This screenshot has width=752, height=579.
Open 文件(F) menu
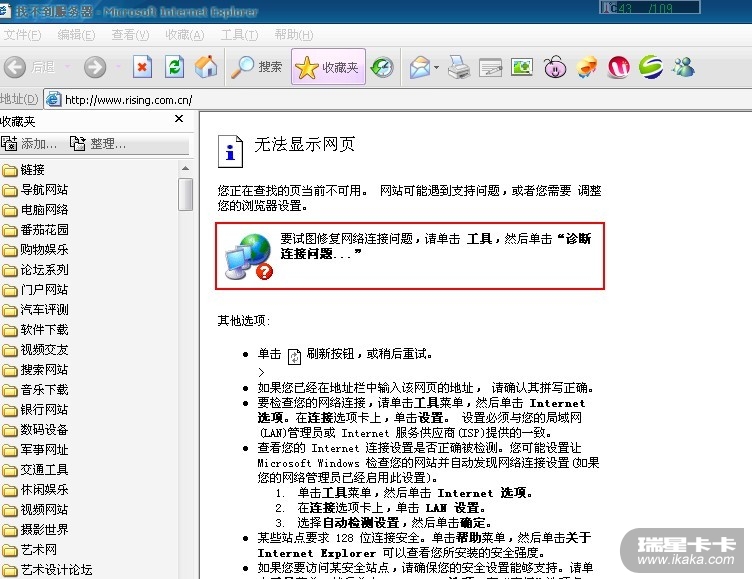22,35
